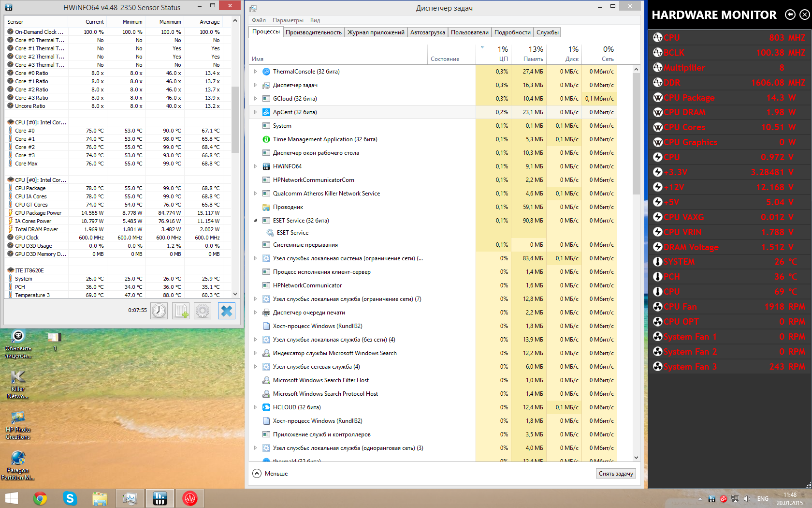Select the ESET Service child row
Screen dimensions: 812x508
tap(433, 233)
